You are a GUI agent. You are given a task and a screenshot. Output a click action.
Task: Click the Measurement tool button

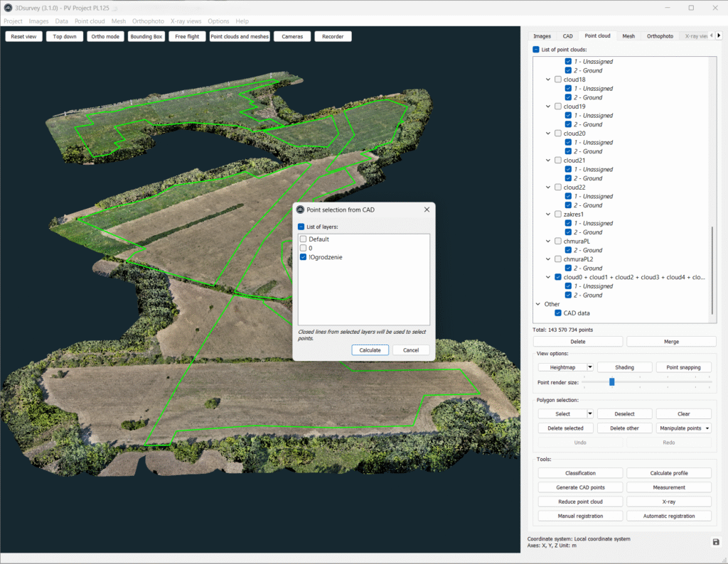tap(668, 487)
